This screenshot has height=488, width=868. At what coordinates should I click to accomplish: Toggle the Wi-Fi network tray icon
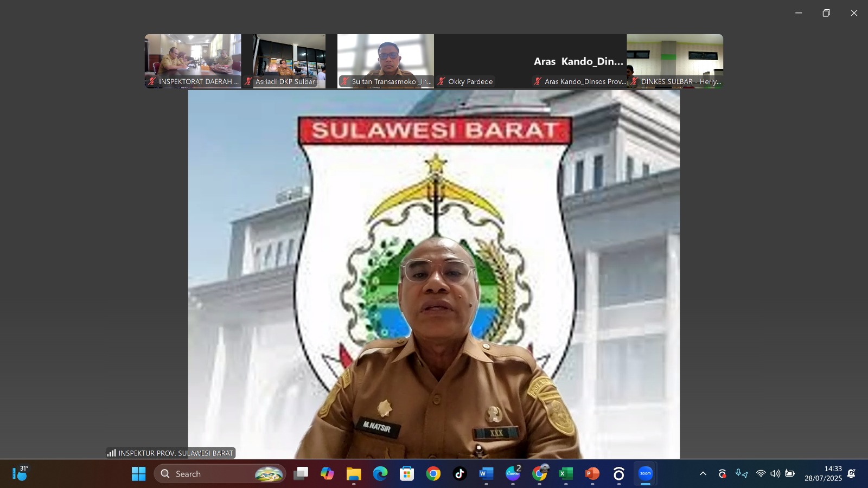pyautogui.click(x=761, y=474)
